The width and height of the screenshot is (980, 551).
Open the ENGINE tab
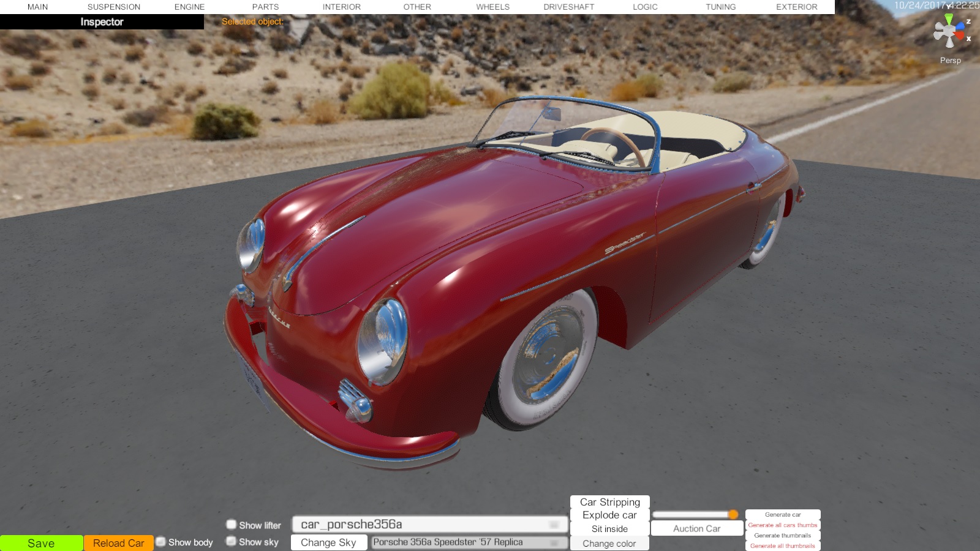(189, 7)
